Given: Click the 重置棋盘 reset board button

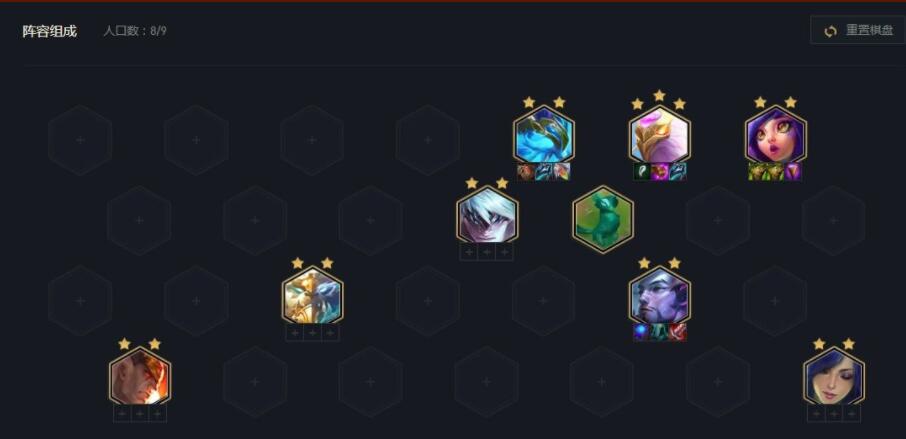Looking at the screenshot, I should pyautogui.click(x=859, y=30).
